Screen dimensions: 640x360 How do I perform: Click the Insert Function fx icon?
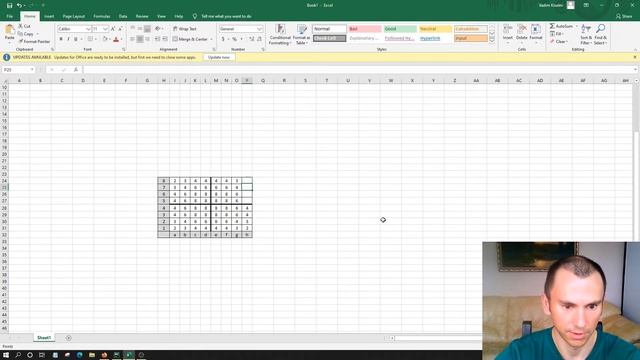(76, 70)
